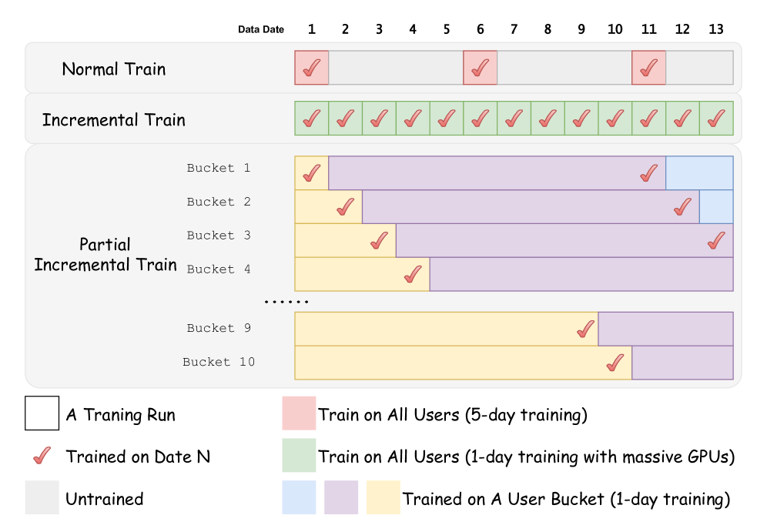Click the "Partial Incremental Train" label
This screenshot has width=767, height=532.
point(106,255)
